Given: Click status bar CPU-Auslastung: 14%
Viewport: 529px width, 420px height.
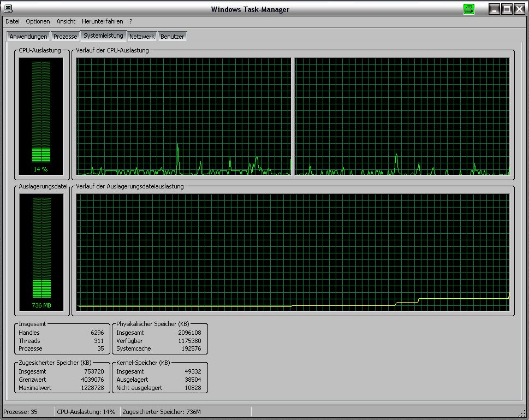Looking at the screenshot, I should tap(86, 412).
